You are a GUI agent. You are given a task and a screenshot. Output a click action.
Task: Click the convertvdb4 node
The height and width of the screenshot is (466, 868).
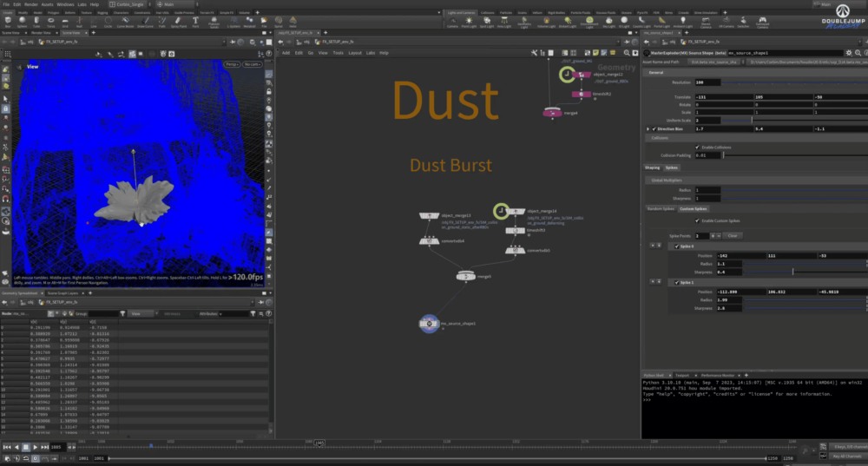(x=429, y=240)
